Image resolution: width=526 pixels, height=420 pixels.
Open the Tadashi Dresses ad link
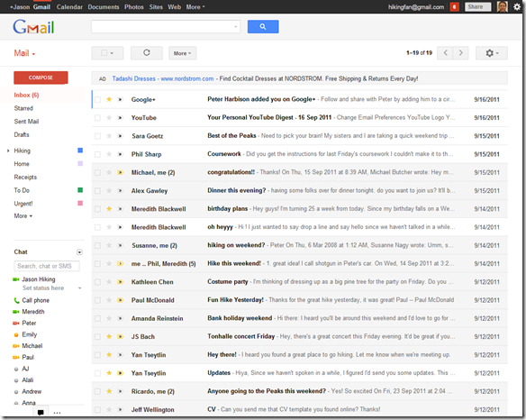click(163, 78)
